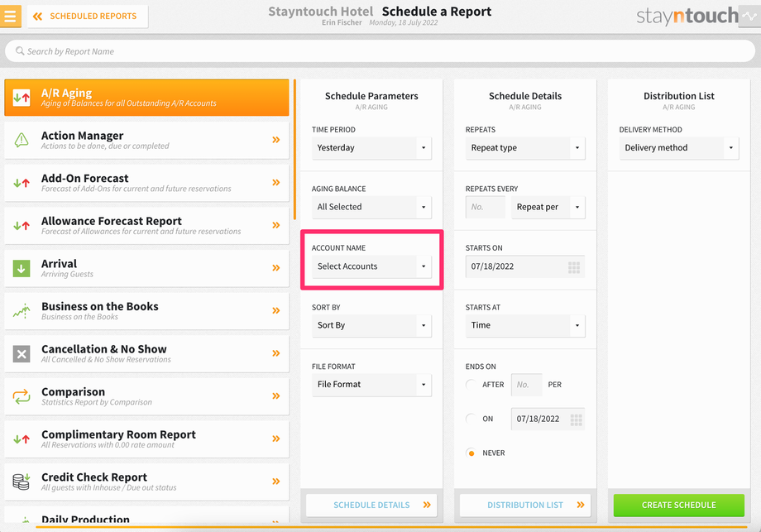This screenshot has height=532, width=761.
Task: Click the Credit Check Report coins icon
Action: click(22, 482)
